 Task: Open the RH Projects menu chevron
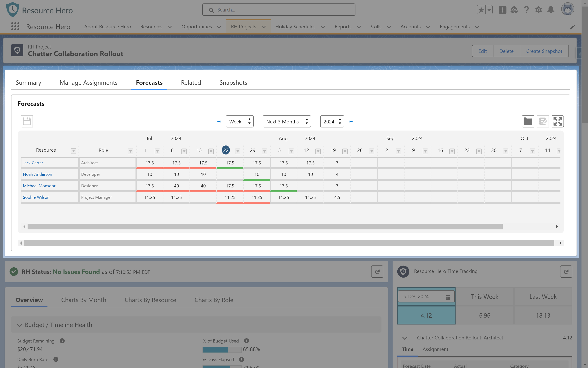coord(264,27)
